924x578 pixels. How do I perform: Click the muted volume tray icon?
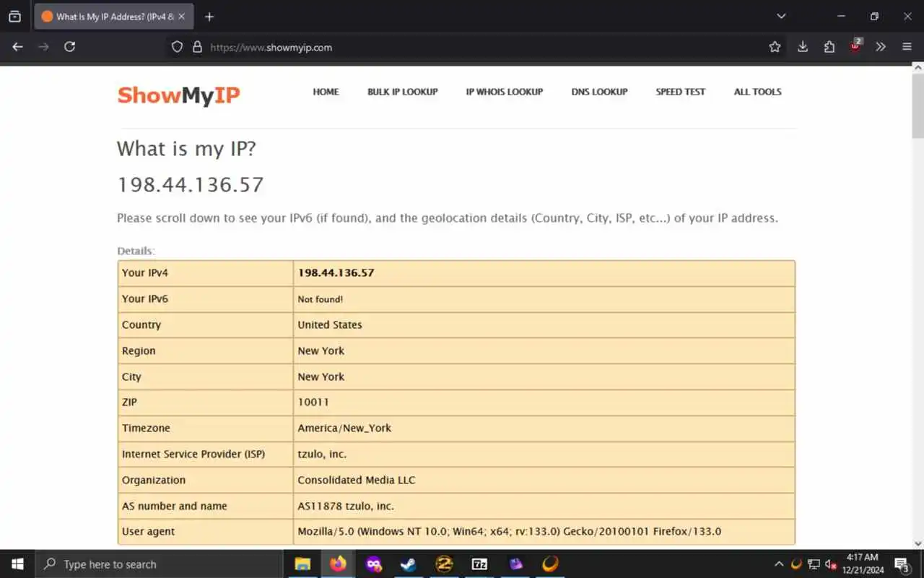[831, 564]
